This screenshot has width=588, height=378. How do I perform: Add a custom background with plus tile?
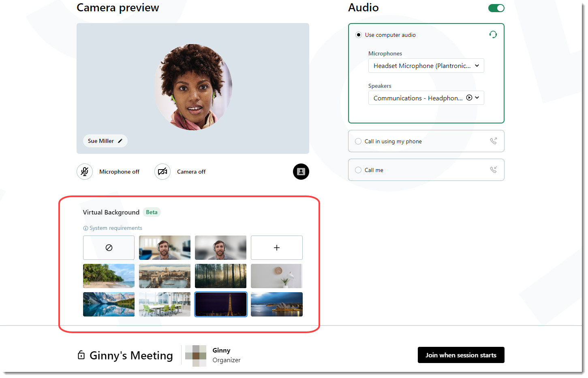pyautogui.click(x=277, y=248)
